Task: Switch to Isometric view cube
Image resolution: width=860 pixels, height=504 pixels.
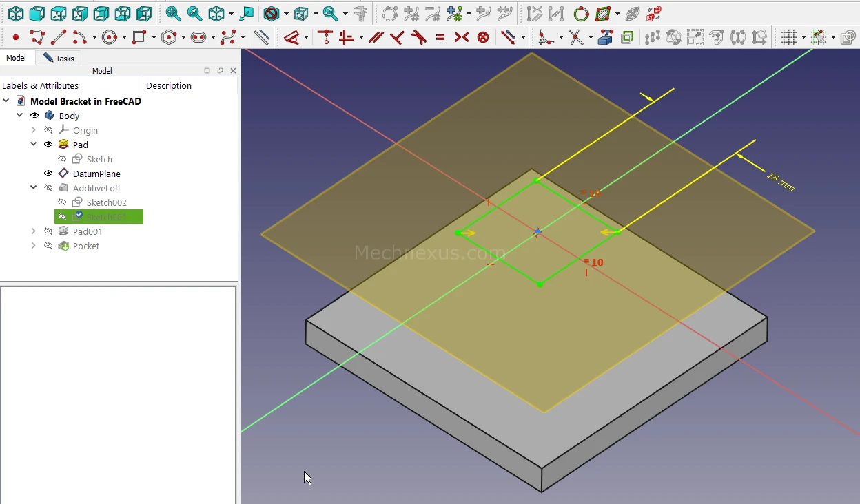Action: click(x=15, y=13)
